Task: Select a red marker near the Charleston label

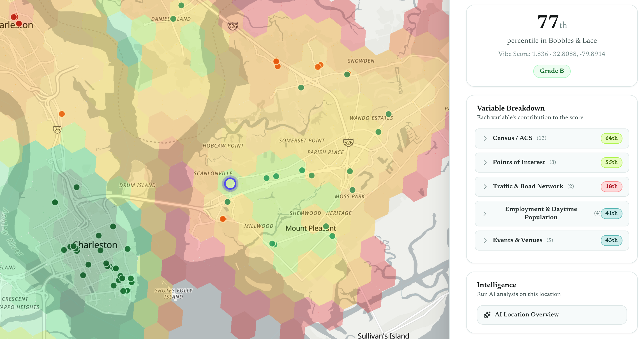Action: tap(14, 17)
